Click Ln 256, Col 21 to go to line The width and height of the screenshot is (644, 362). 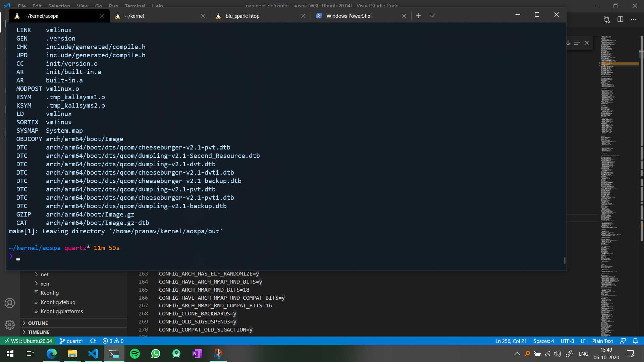[511, 341]
